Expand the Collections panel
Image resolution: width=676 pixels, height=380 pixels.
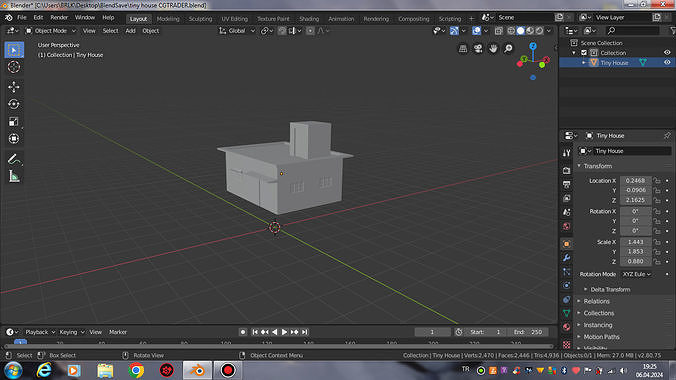598,313
